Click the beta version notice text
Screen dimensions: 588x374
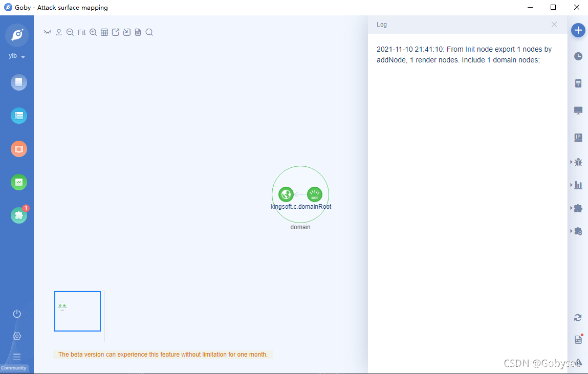point(163,355)
